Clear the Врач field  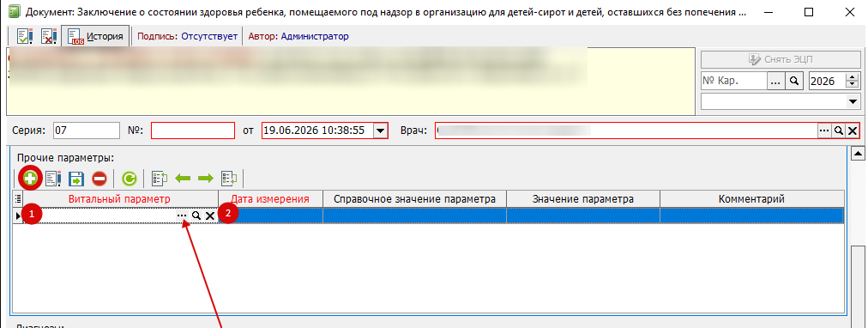coord(853,131)
